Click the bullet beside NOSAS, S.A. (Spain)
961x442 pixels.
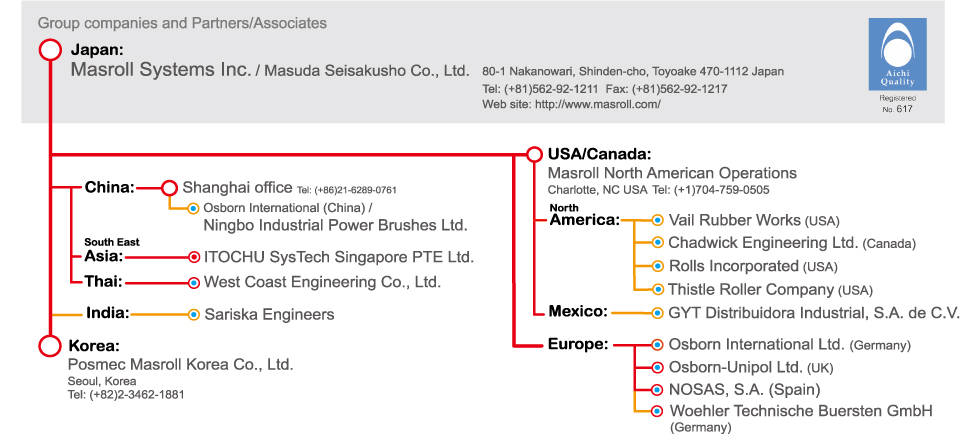click(x=657, y=389)
